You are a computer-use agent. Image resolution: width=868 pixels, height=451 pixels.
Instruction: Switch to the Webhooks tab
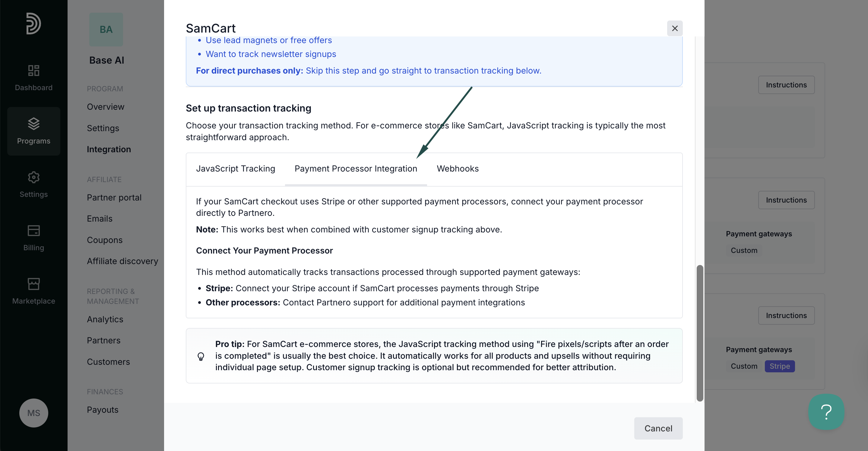pyautogui.click(x=458, y=169)
